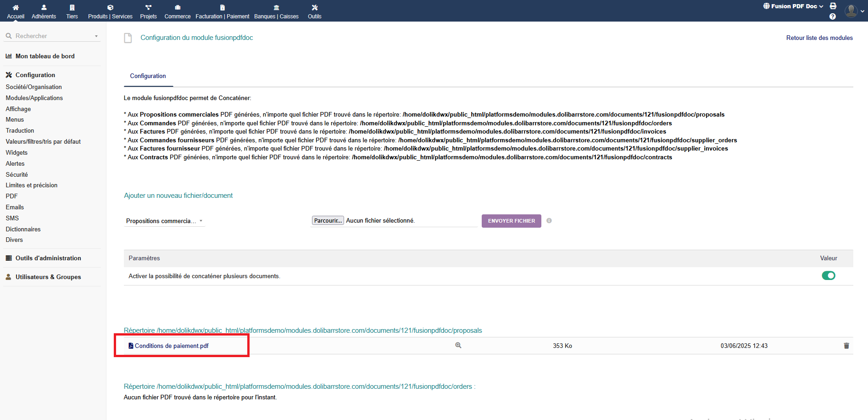The width and height of the screenshot is (868, 420).
Task: Toggle the concaténer plusieurs documents switch
Action: 828,276
